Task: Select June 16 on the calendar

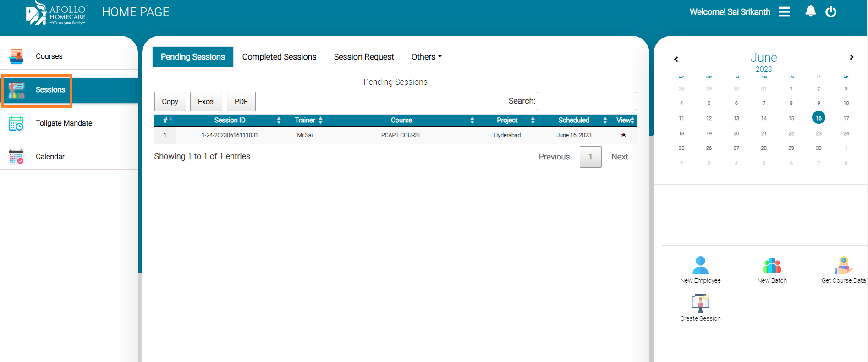Action: (819, 118)
